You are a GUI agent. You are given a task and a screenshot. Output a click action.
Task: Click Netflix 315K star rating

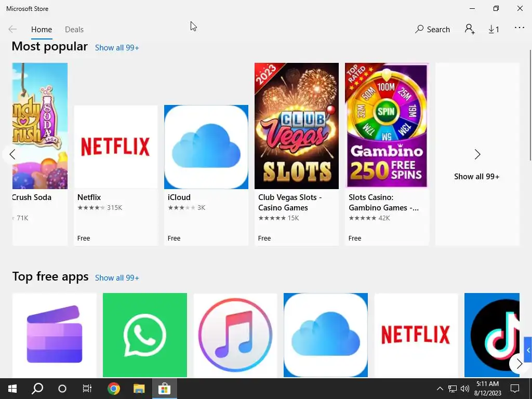[x=100, y=208]
